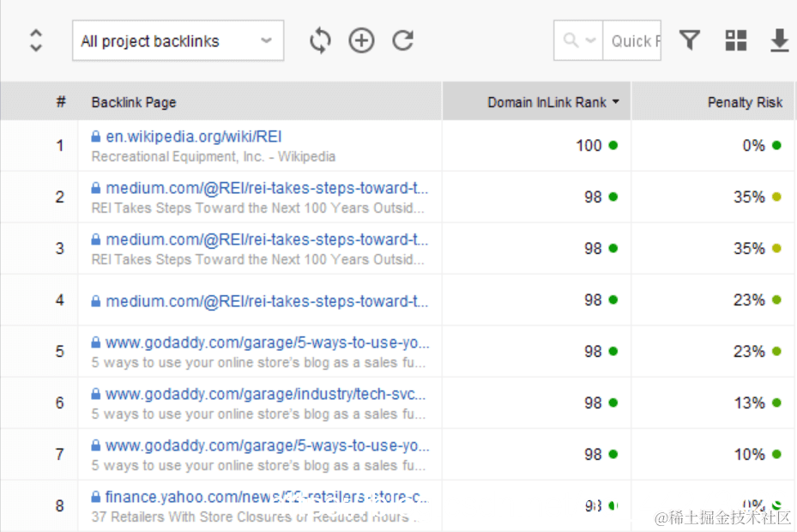Click the lock icon beside en.wikipedia.org

(95, 136)
